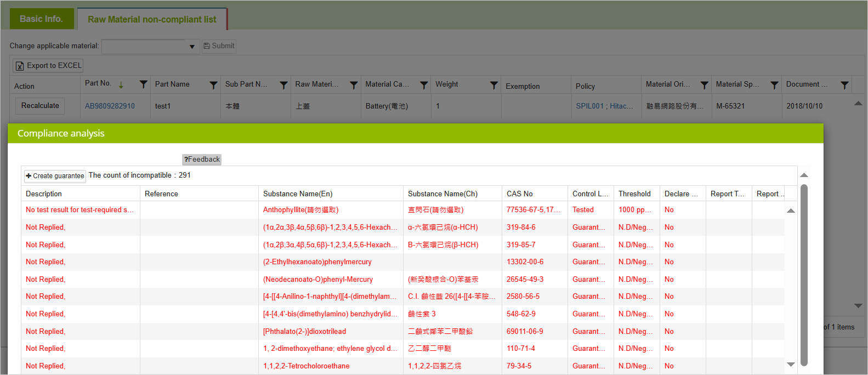Click the Part No. column filter icon
The width and height of the screenshot is (868, 375).
tap(143, 84)
